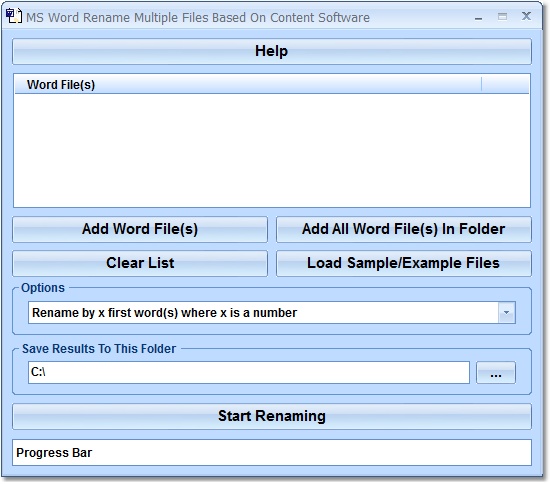
Task: Click Add Word File(s)
Action: [140, 229]
